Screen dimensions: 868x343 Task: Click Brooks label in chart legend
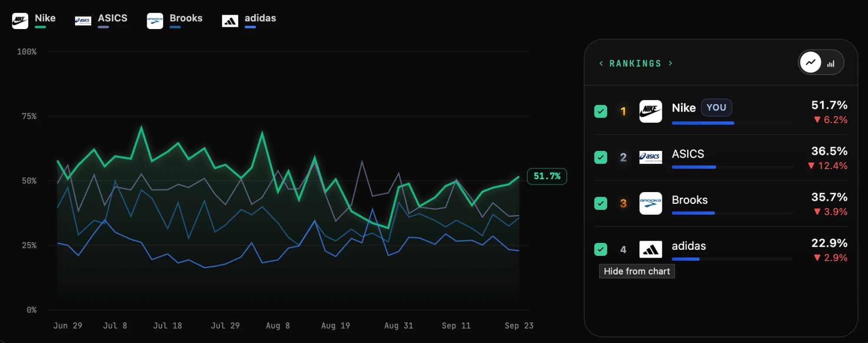186,18
